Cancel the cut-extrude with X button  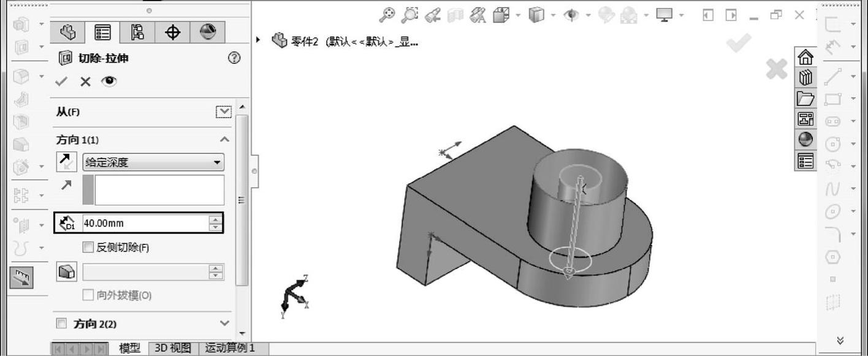tap(85, 81)
